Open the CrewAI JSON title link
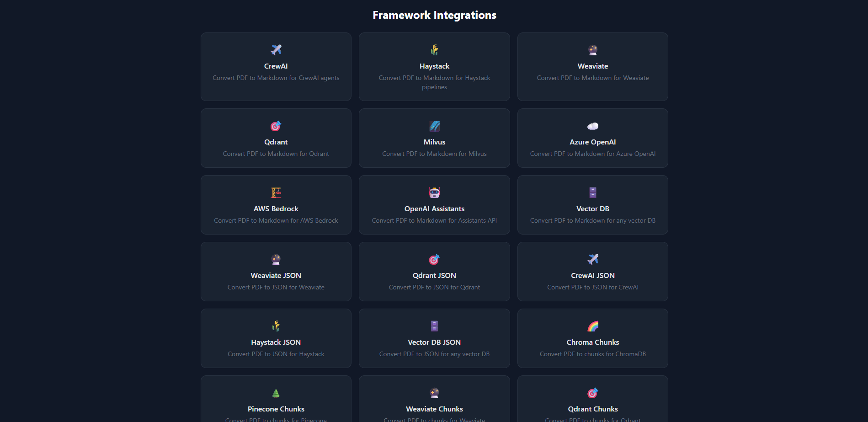Screen dimensions: 868x422 [x=593, y=276]
